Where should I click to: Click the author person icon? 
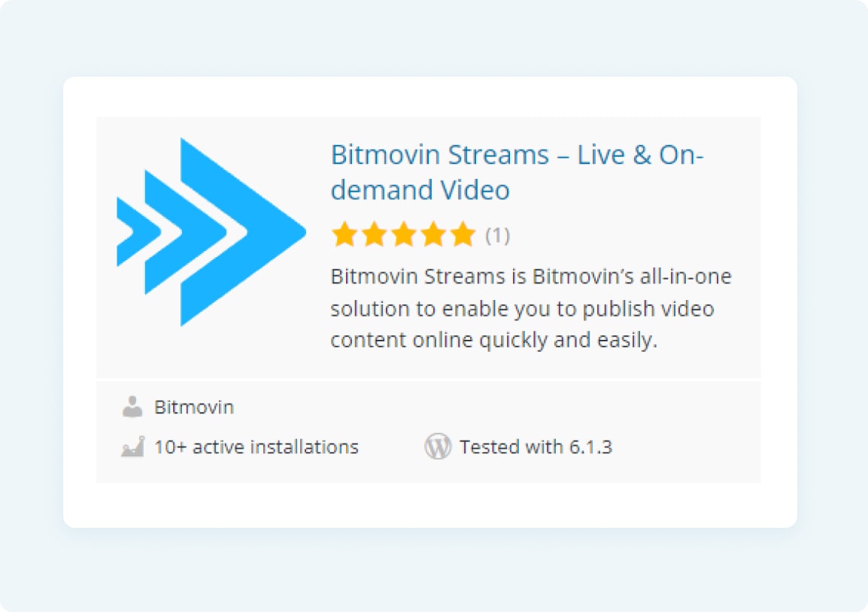click(132, 407)
